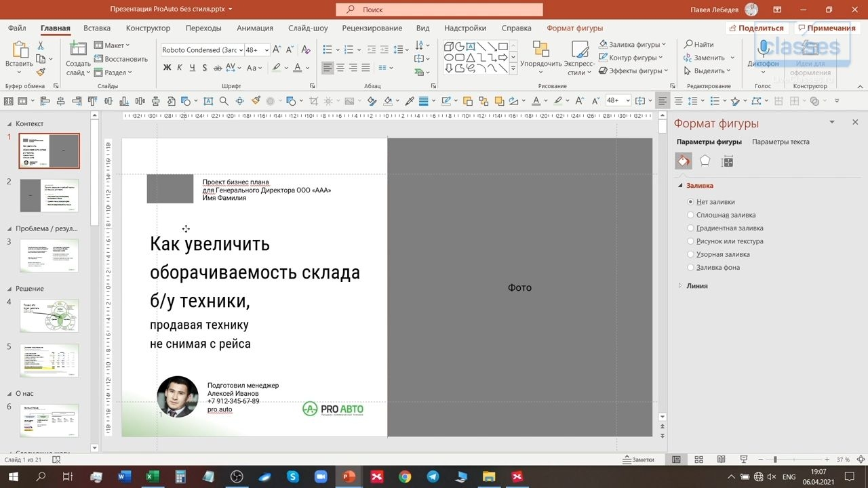
Task: Click the Восстановить reset button
Action: 121,59
